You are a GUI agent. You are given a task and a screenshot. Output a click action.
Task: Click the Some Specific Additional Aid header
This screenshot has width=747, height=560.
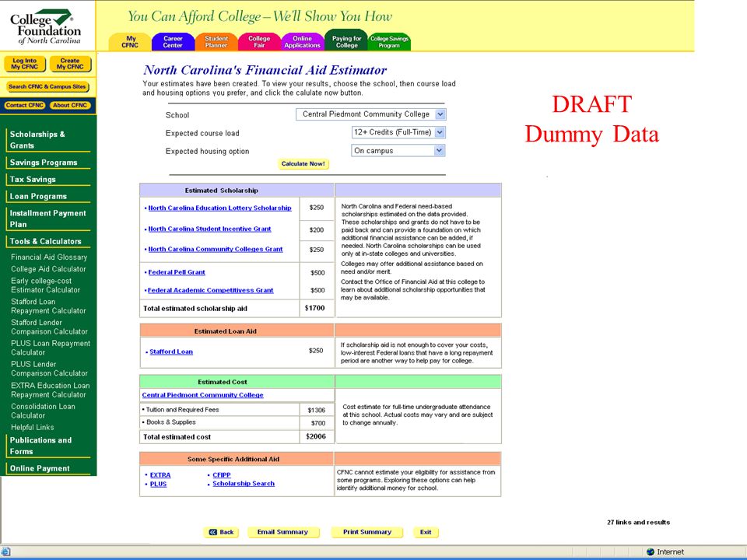(x=233, y=460)
